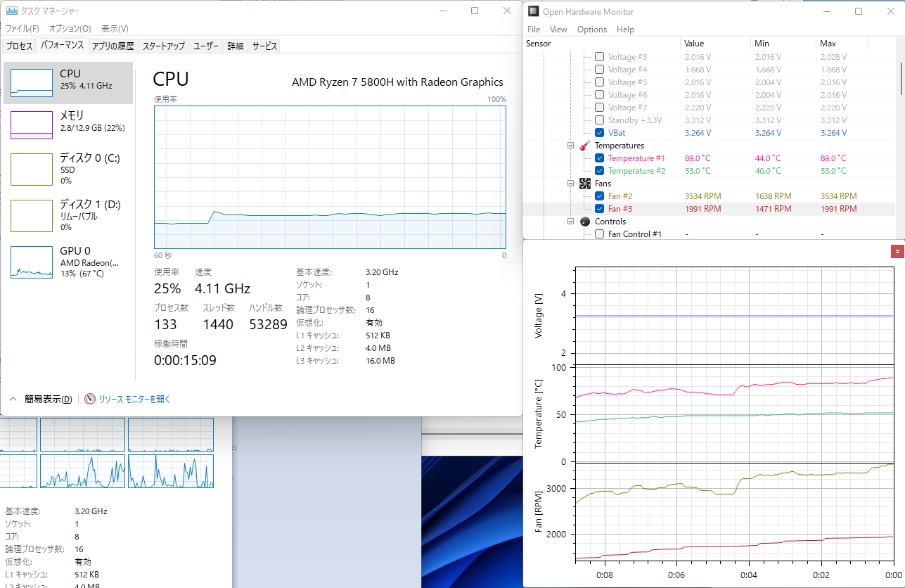Click the Open Hardware Monitor title icon
The height and width of the screenshot is (588, 905).
534,11
